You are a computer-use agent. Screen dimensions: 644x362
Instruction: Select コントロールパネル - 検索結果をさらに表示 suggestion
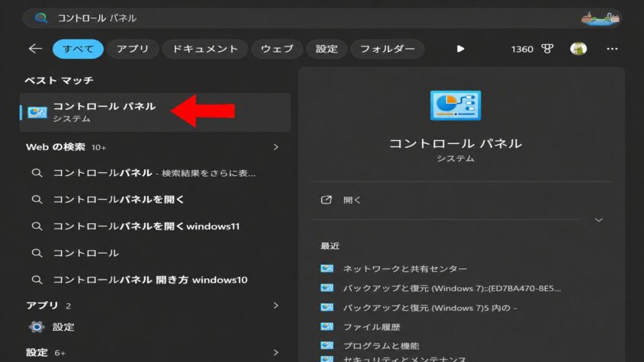click(x=155, y=173)
